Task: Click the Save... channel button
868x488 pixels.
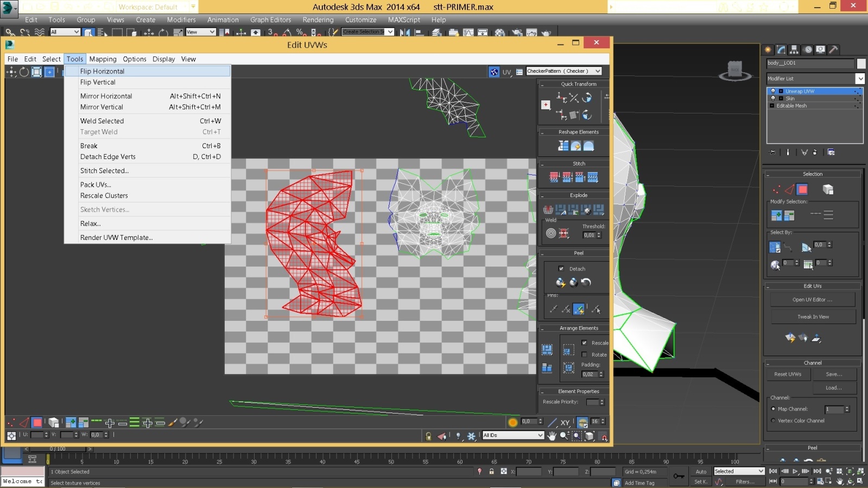Action: pyautogui.click(x=834, y=375)
